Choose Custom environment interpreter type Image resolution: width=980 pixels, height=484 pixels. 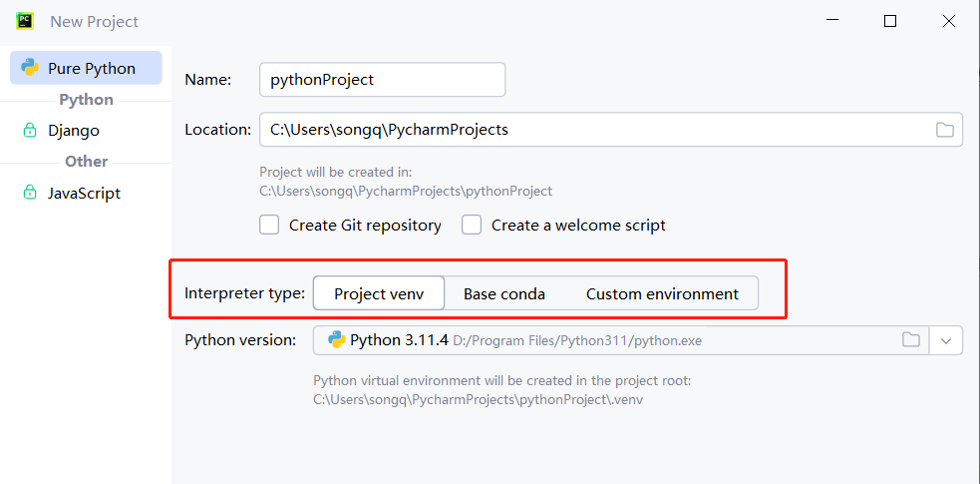[x=662, y=293]
